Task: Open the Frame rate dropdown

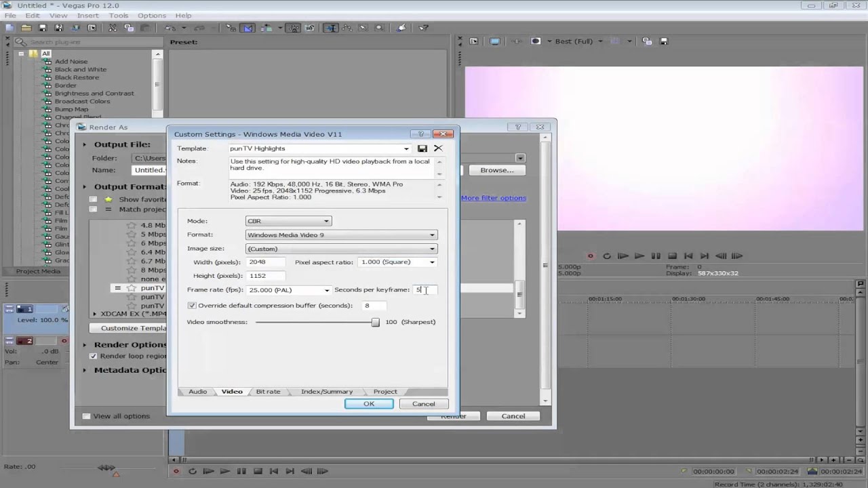Action: point(289,290)
